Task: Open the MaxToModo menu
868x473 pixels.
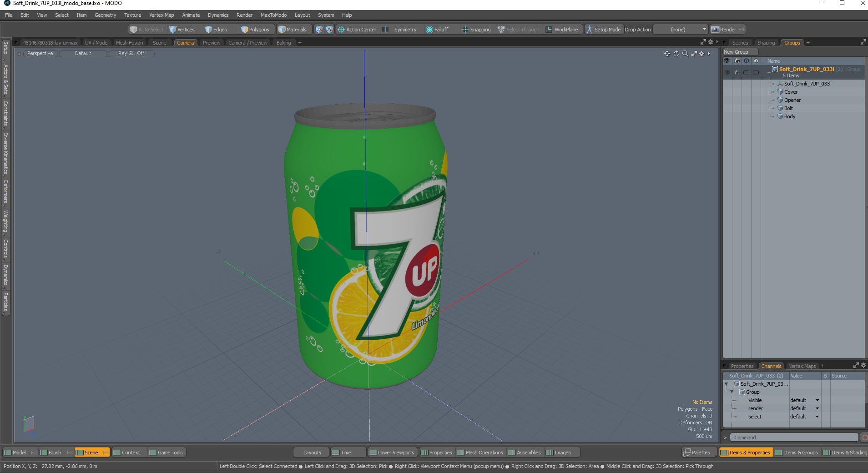Action: coord(273,15)
